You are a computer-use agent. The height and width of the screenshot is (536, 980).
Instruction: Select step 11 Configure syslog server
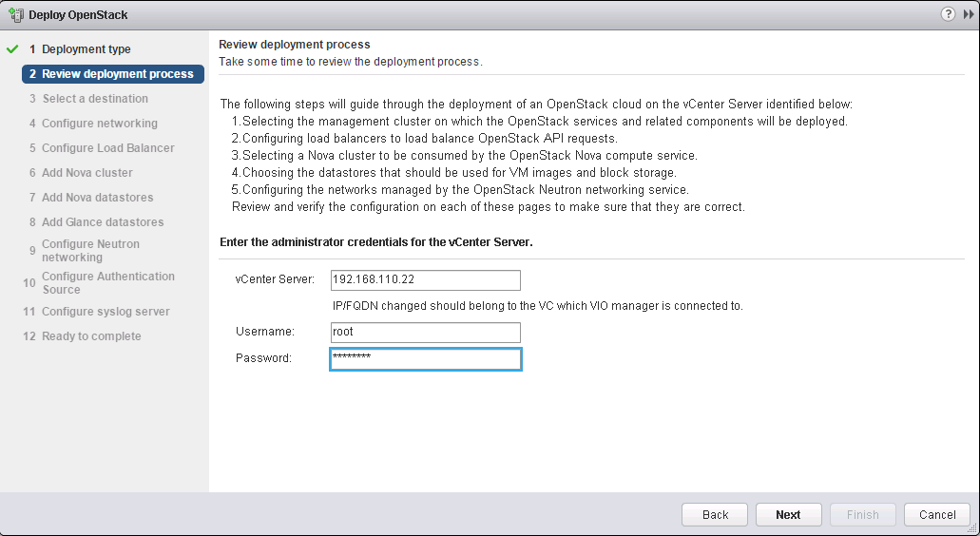106,312
